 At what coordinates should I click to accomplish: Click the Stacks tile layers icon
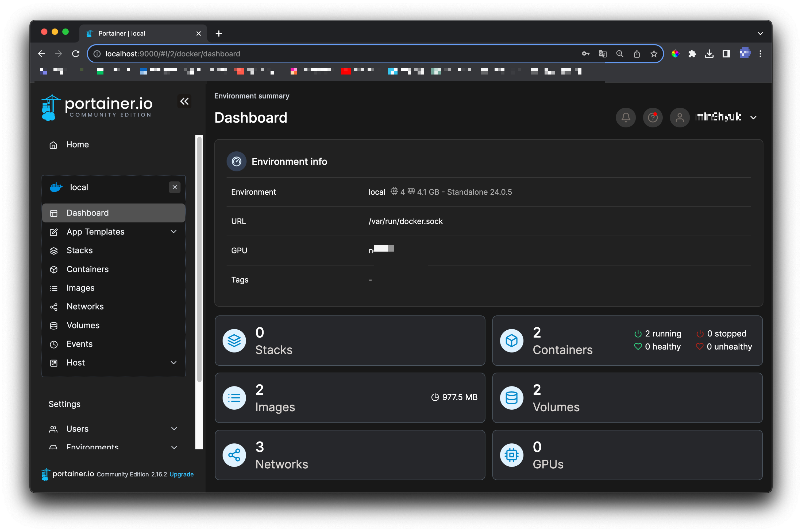[x=234, y=341]
